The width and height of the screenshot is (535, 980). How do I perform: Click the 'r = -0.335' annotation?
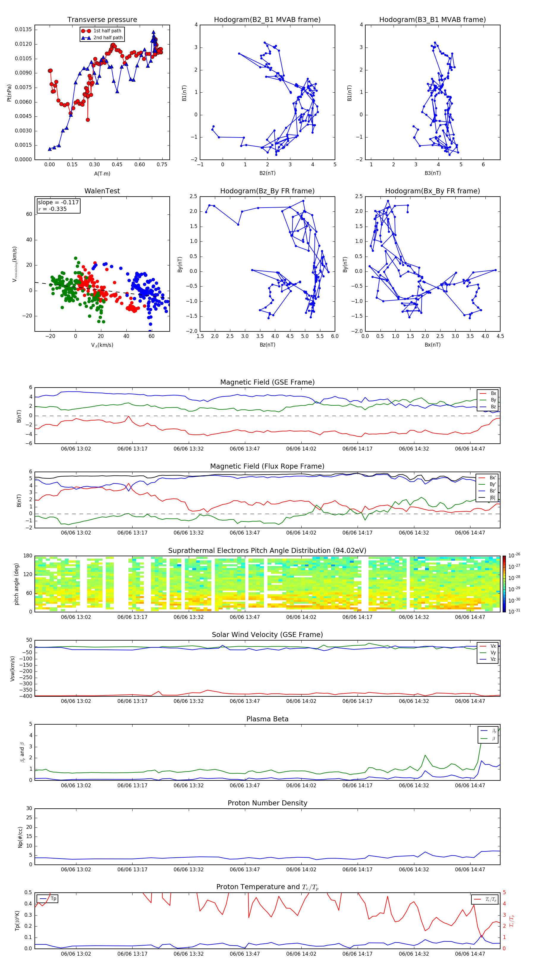52,209
